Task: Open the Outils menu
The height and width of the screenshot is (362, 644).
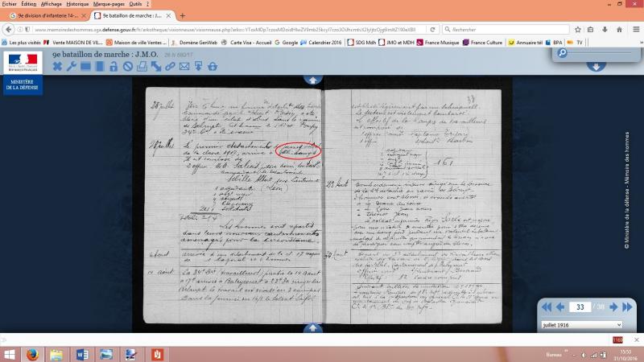Action: tap(135, 4)
